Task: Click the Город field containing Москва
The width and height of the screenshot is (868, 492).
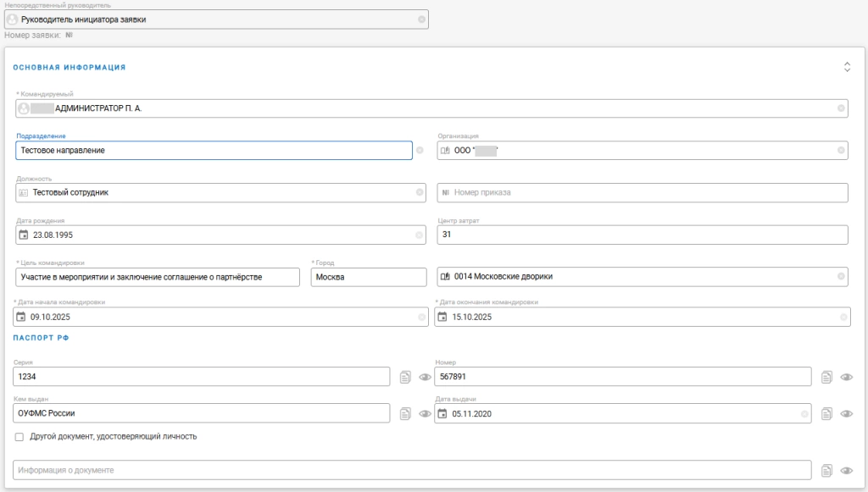Action: point(368,277)
